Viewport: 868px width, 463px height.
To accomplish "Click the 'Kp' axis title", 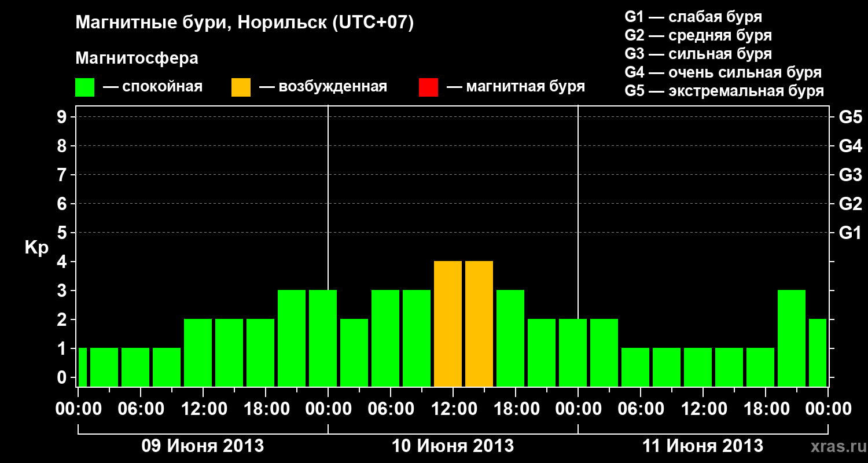I will pyautogui.click(x=36, y=248).
